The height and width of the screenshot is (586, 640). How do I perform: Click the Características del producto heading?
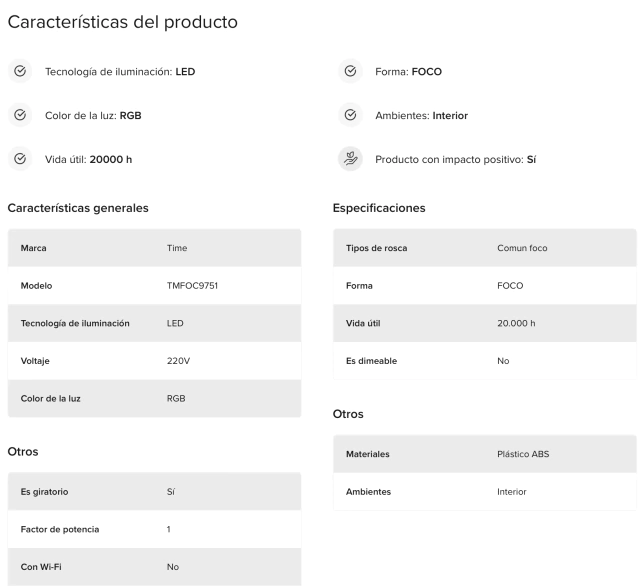pos(122,22)
